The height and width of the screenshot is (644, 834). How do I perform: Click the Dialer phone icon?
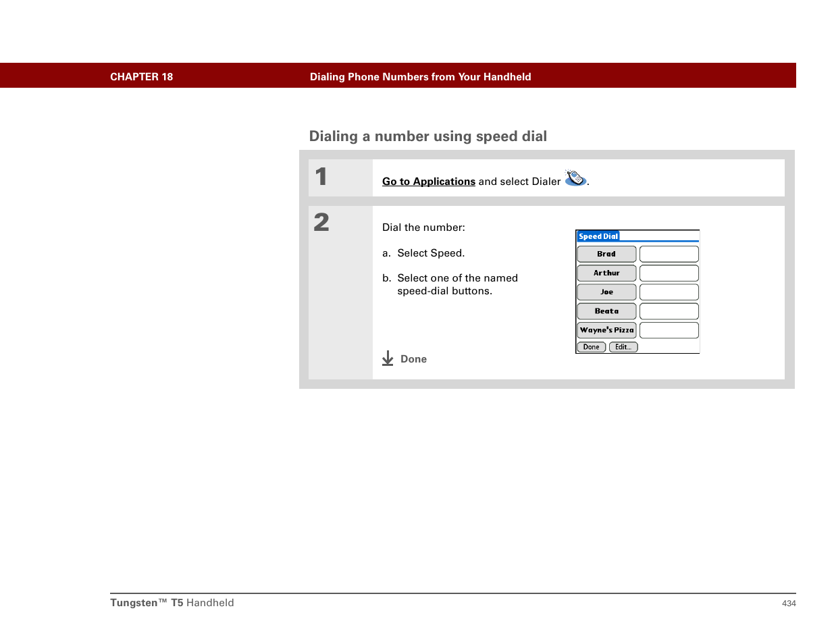pyautogui.click(x=575, y=178)
